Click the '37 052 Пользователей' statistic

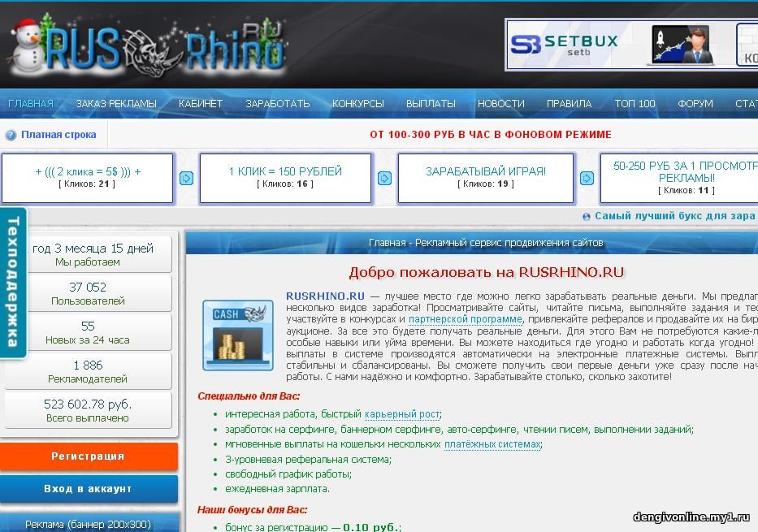(88, 293)
